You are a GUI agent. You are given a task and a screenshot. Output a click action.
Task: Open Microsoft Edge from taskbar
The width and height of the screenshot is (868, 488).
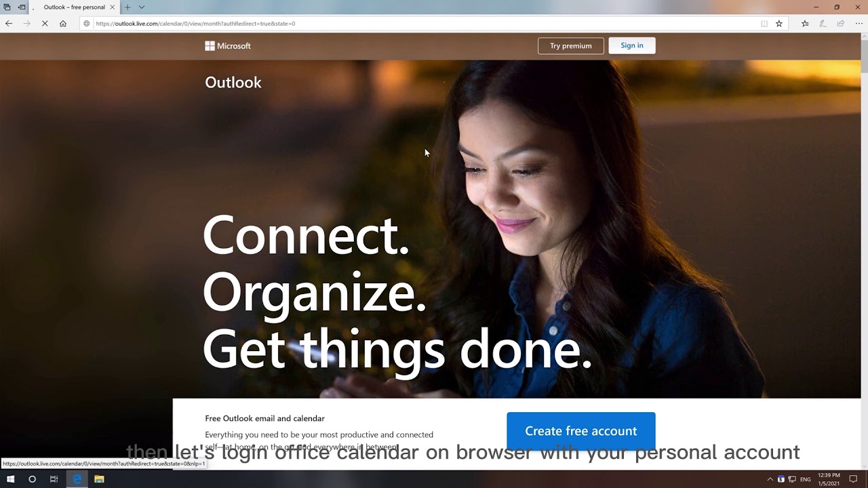77,479
